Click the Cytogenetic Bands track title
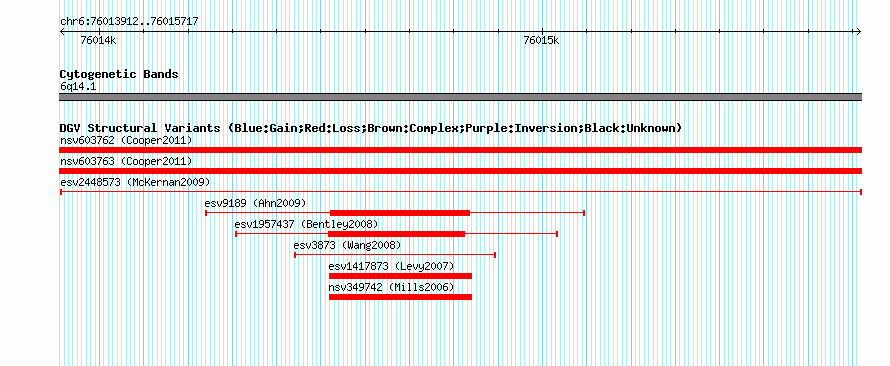This screenshot has height=366, width=890. click(119, 74)
